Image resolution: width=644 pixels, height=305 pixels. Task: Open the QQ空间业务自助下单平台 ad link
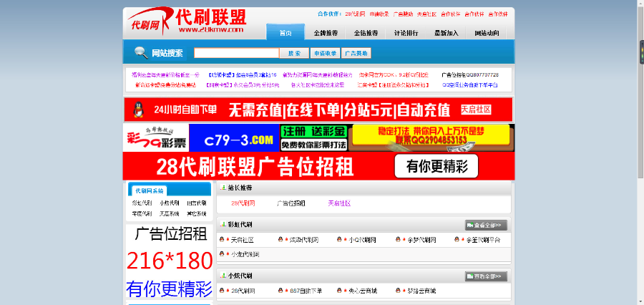470,85
